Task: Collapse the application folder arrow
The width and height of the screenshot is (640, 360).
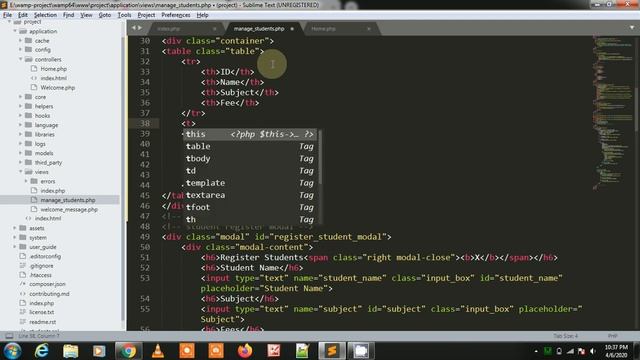Action: tap(15, 31)
